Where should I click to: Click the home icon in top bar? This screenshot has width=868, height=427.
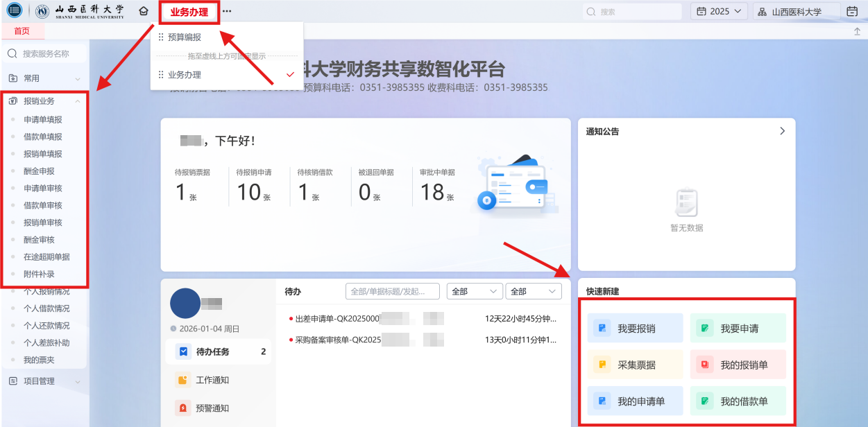144,12
